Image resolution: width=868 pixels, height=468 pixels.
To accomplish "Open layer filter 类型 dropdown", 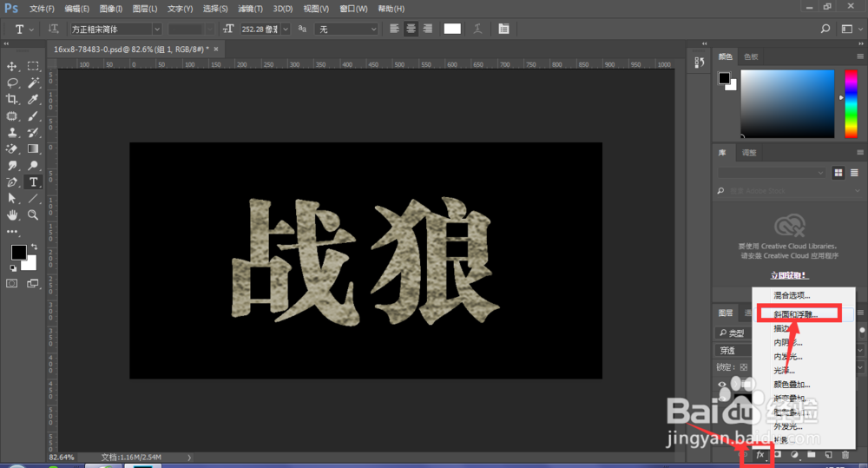I will coord(733,333).
